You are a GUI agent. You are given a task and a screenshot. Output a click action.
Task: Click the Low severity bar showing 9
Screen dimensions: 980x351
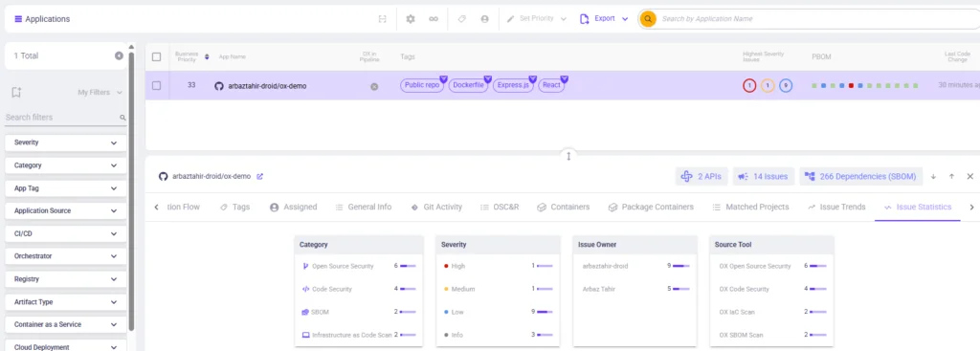tap(545, 312)
